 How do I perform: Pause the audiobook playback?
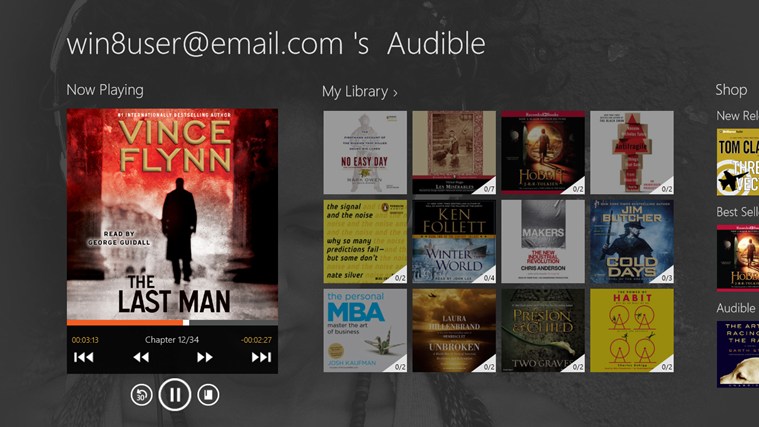click(x=174, y=394)
